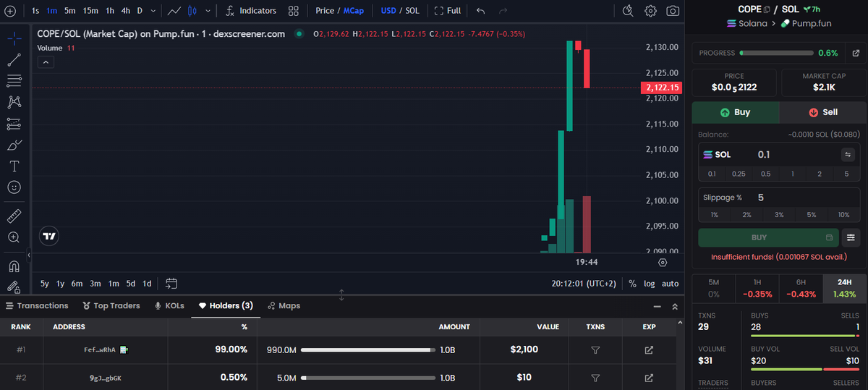Screen dimensions: 868x390
Task: Open the go-to-date calendar icon
Action: click(x=171, y=284)
